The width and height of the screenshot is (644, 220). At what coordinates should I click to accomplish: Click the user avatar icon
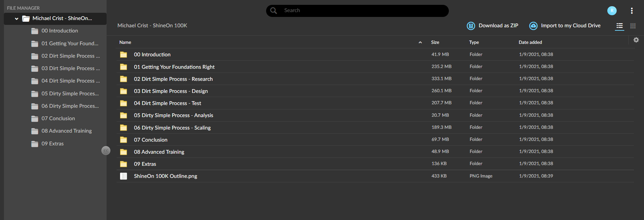point(612,11)
